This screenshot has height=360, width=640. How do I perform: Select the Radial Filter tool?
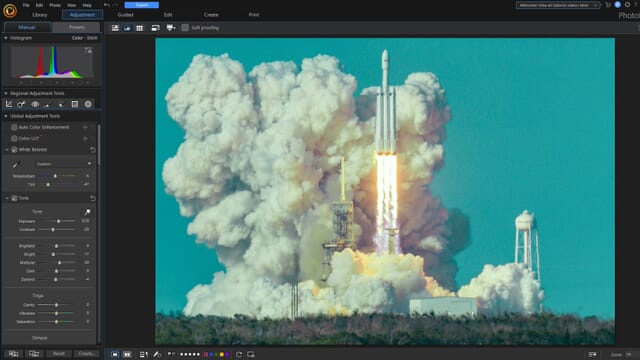(x=88, y=104)
